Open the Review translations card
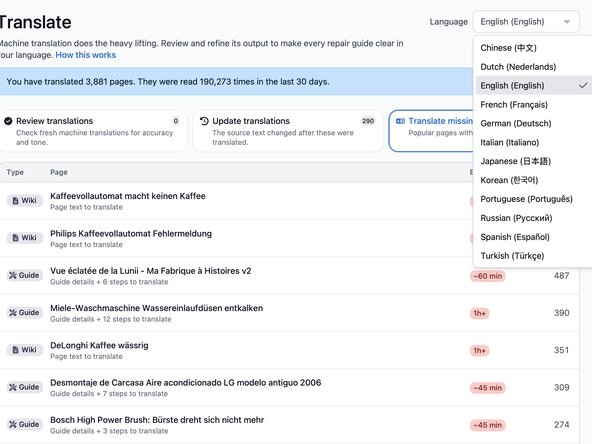The image size is (592, 444). pyautogui.click(x=92, y=131)
